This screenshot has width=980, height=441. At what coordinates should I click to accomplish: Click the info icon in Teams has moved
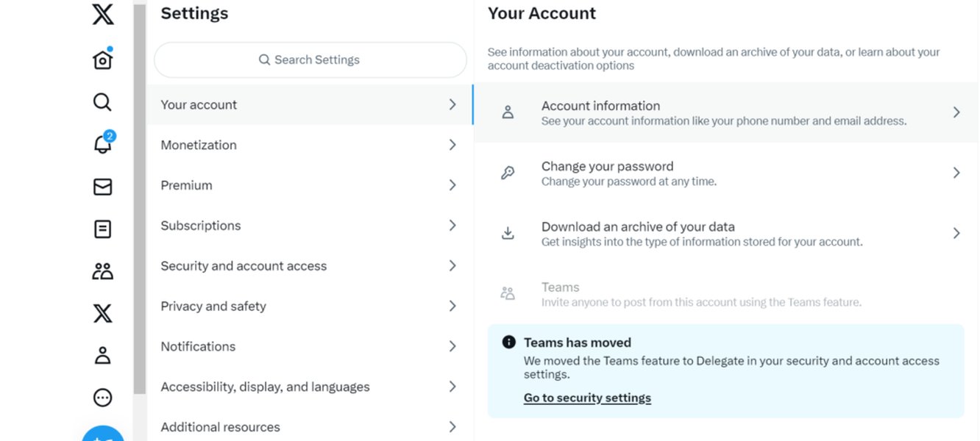[x=508, y=342]
